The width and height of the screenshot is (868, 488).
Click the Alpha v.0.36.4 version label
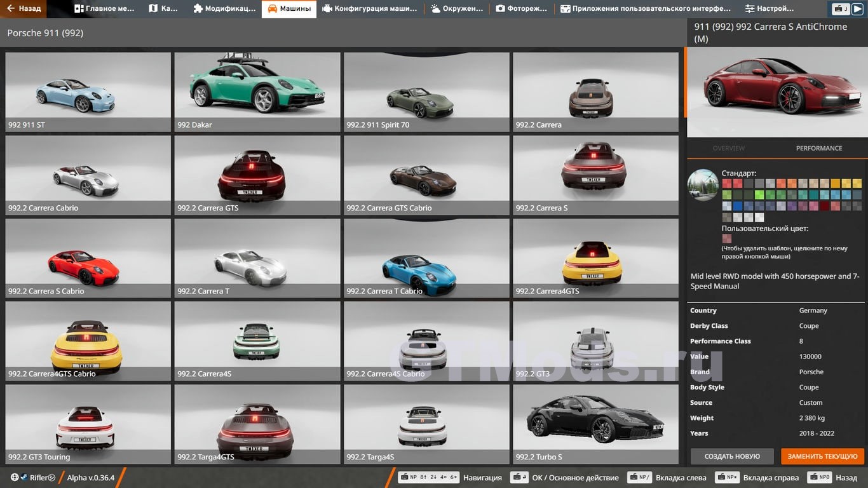(x=91, y=478)
